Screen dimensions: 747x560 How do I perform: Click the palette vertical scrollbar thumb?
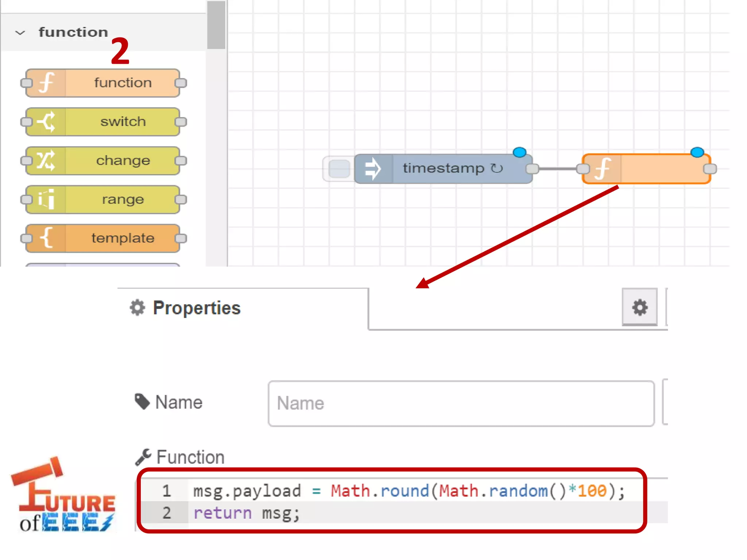[216, 26]
